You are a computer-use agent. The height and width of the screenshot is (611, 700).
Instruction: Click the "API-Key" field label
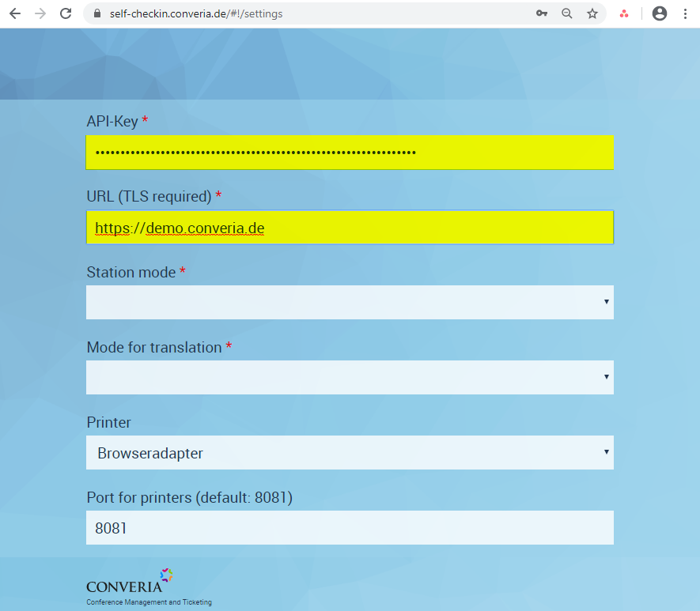pyautogui.click(x=112, y=122)
